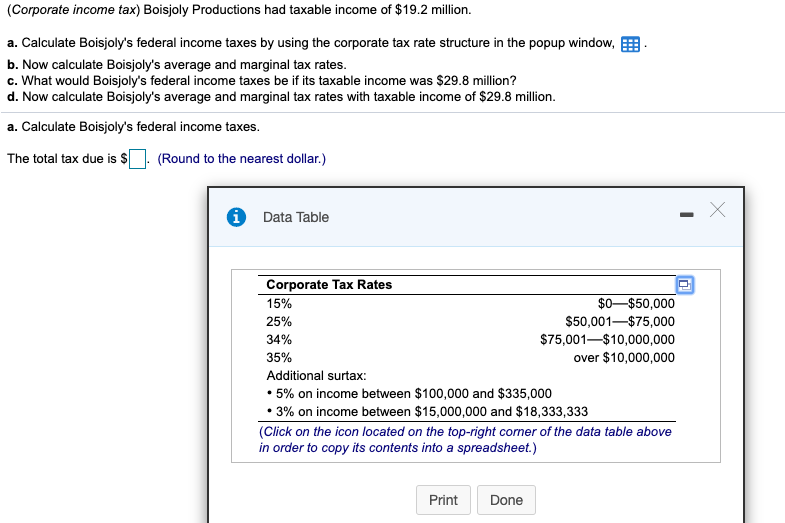The height and width of the screenshot is (523, 785).
Task: Click the '25%' rate cell
Action: (x=279, y=322)
